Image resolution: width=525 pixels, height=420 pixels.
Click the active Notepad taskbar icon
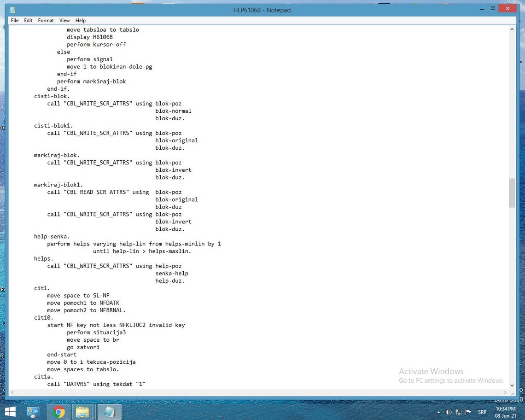tap(109, 412)
